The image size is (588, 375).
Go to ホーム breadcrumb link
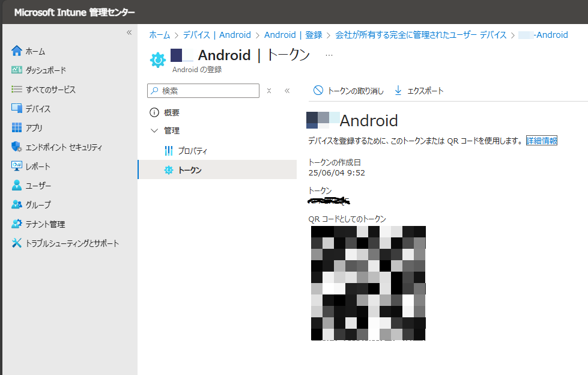point(159,35)
